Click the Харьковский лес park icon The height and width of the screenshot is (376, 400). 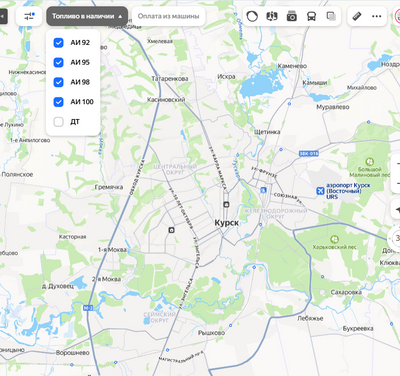pyautogui.click(x=334, y=239)
